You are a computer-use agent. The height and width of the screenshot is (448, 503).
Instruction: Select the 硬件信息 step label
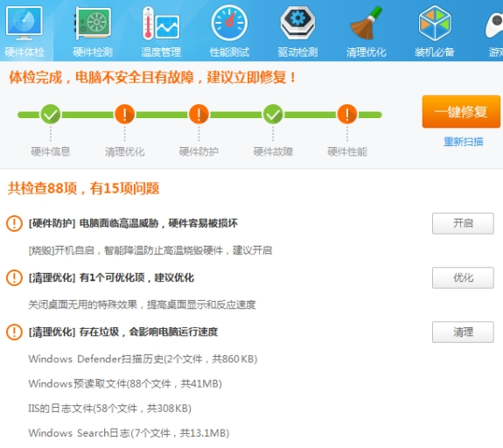click(51, 151)
